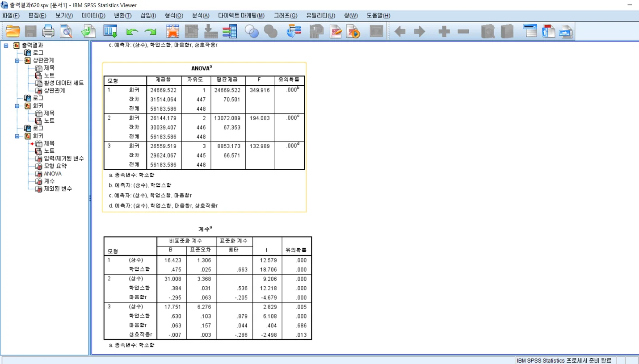Select 제외된 변수 in outline tree
The height and width of the screenshot is (364, 639).
(58, 189)
